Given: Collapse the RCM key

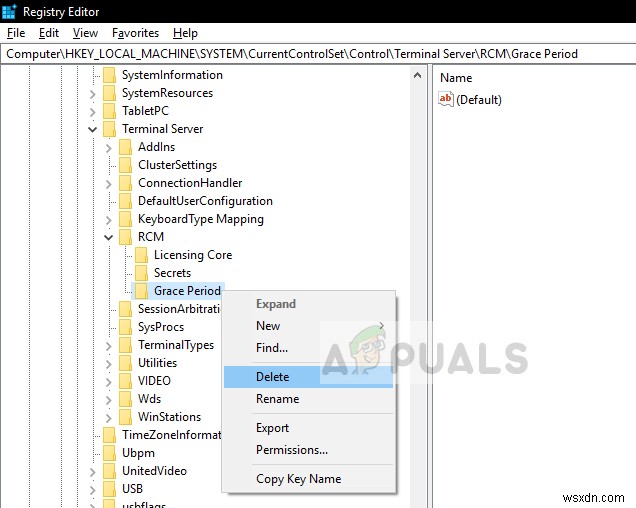Looking at the screenshot, I should (x=108, y=237).
